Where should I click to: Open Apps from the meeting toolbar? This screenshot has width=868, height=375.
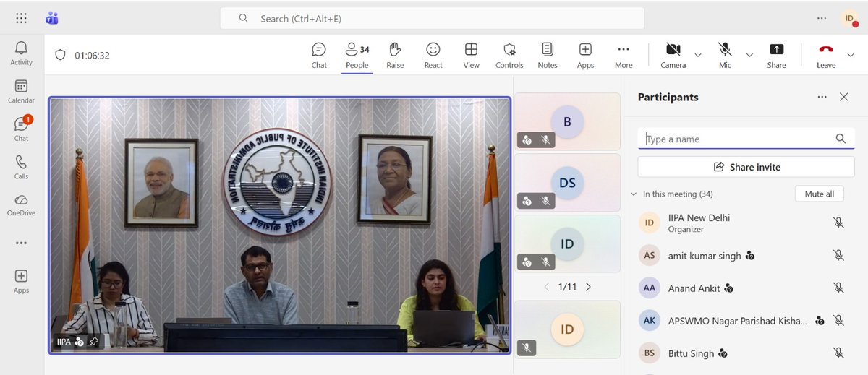pyautogui.click(x=585, y=55)
